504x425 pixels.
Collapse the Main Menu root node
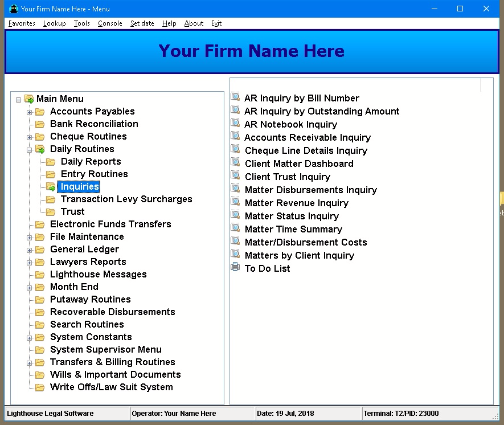point(19,99)
